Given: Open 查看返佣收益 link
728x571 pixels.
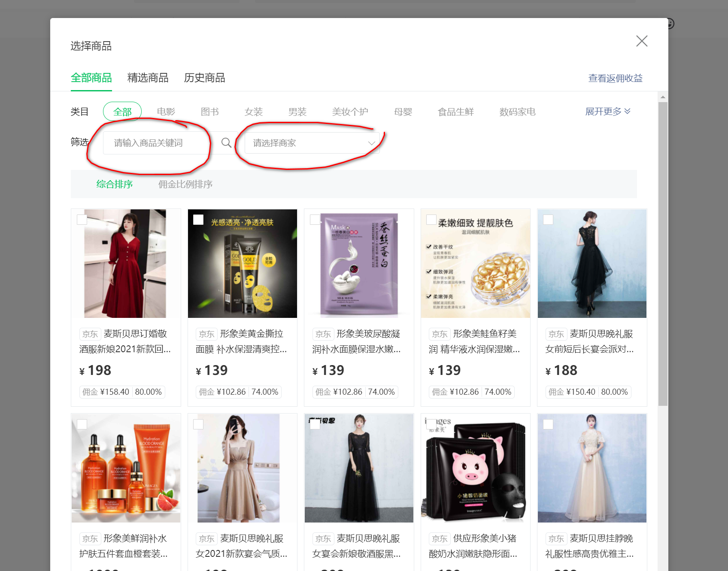Looking at the screenshot, I should coord(615,78).
